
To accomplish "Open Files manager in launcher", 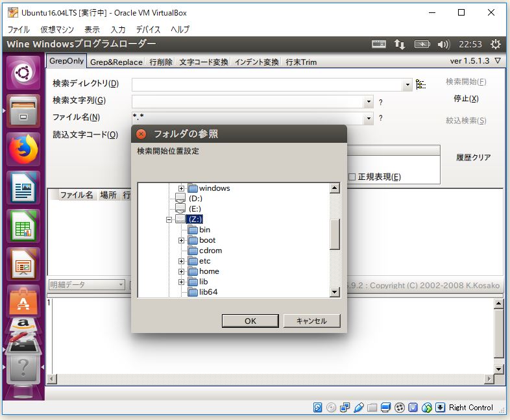I will pos(23,111).
